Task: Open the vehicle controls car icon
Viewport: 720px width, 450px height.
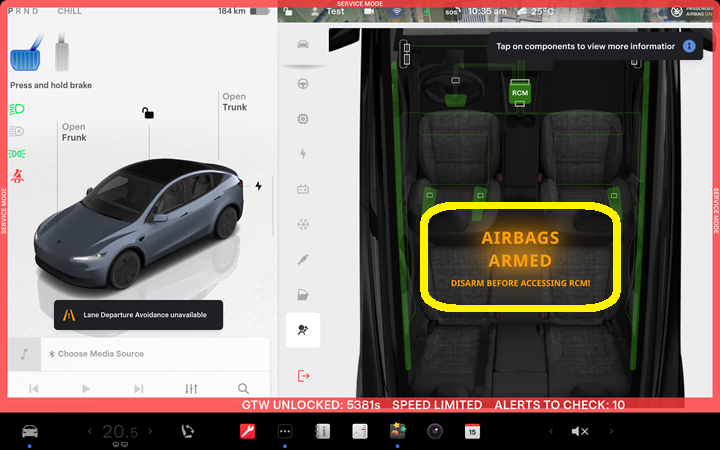Action: (30, 432)
